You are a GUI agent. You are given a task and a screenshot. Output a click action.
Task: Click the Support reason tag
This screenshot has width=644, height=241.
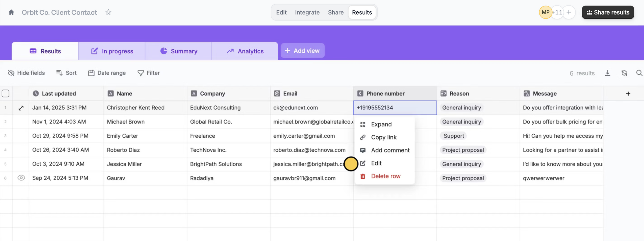(454, 136)
